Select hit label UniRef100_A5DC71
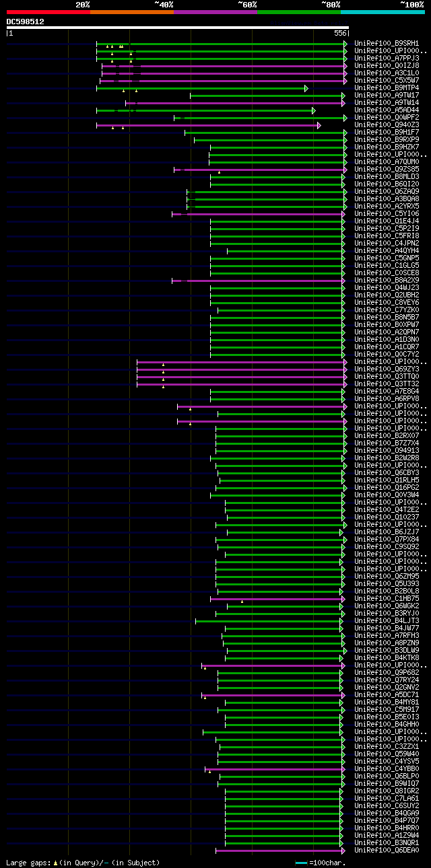The width and height of the screenshot is (431, 868). coord(387,695)
